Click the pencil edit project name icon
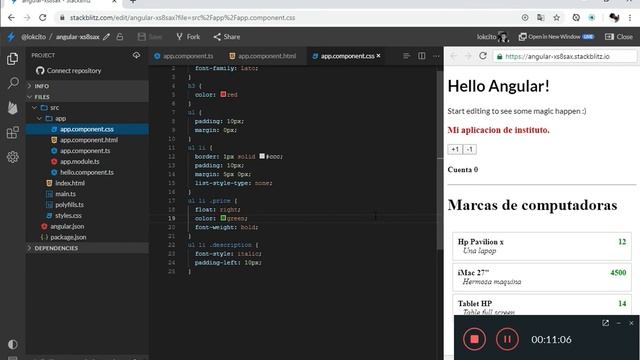 coord(107,37)
